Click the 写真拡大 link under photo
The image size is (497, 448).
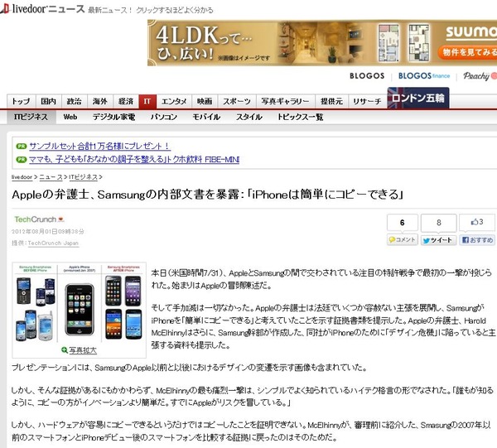83,350
